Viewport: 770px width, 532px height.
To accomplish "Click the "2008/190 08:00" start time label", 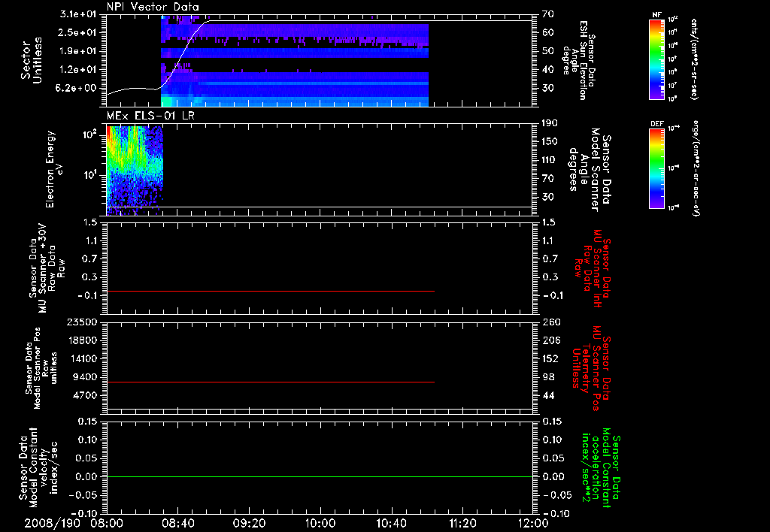I will click(x=74, y=523).
